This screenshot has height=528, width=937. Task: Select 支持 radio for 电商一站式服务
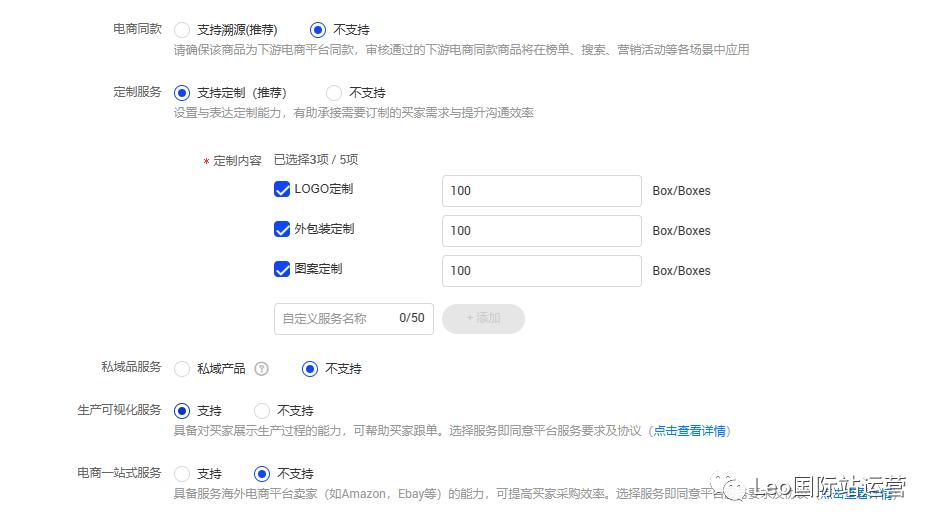click(182, 474)
